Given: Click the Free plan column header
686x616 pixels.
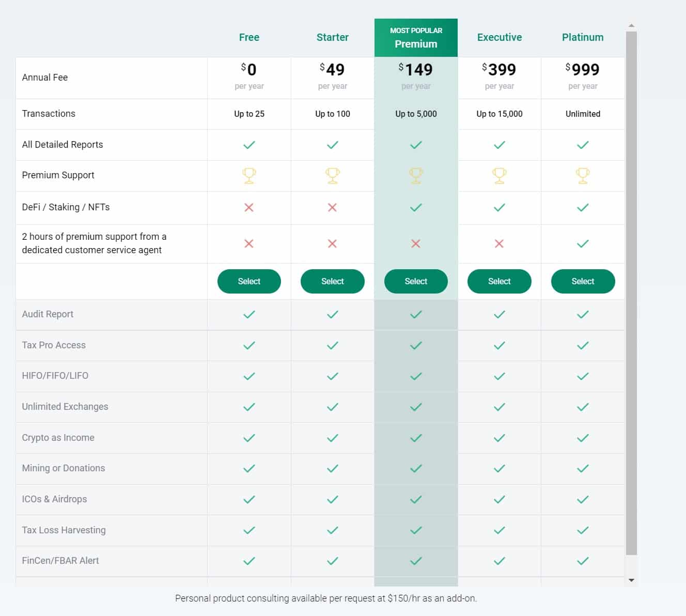Looking at the screenshot, I should coord(249,37).
